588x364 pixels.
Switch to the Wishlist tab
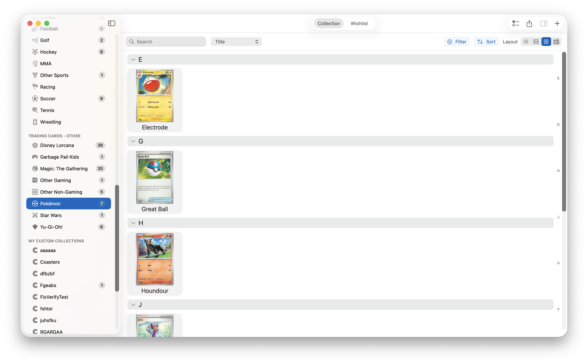[359, 23]
